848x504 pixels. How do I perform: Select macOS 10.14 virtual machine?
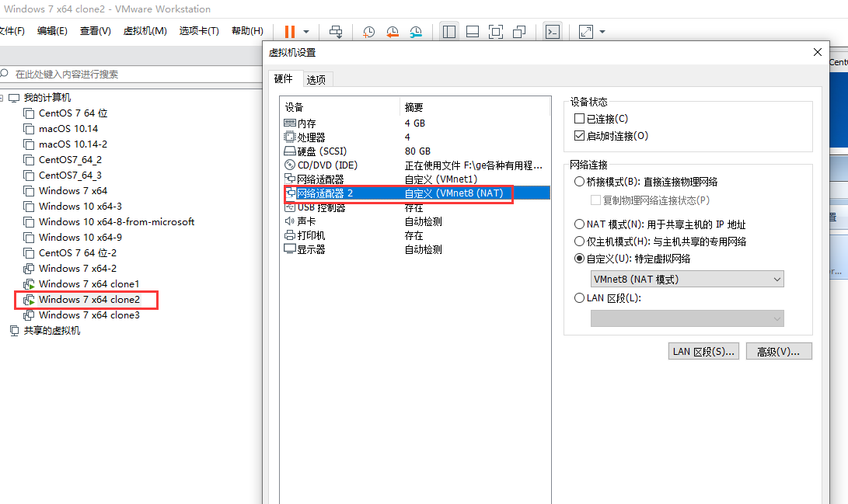coord(68,129)
